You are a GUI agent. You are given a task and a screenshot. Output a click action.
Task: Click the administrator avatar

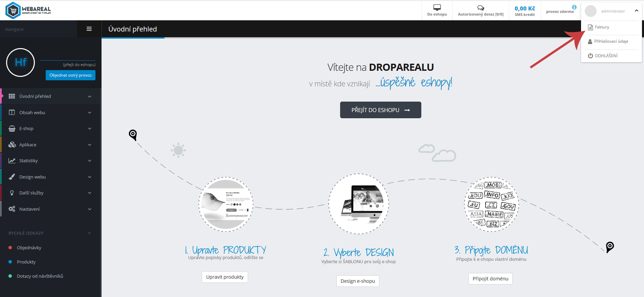[x=591, y=11]
